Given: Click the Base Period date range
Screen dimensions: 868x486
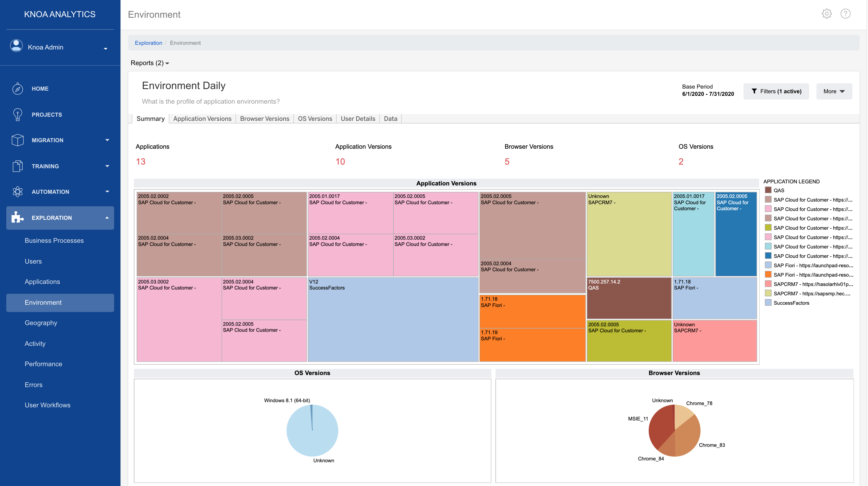Looking at the screenshot, I should tap(708, 94).
